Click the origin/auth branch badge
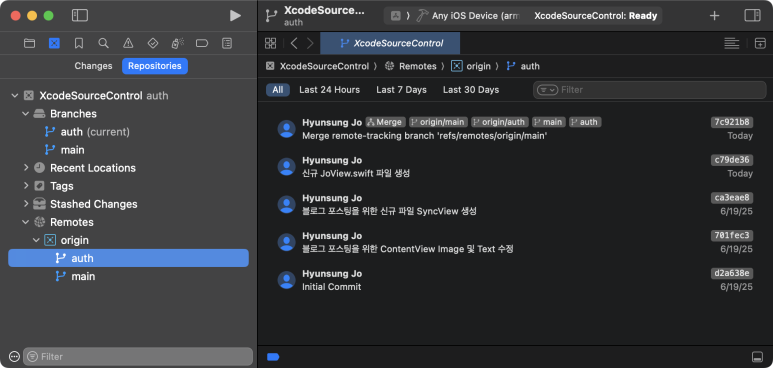This screenshot has width=773, height=368. point(500,122)
